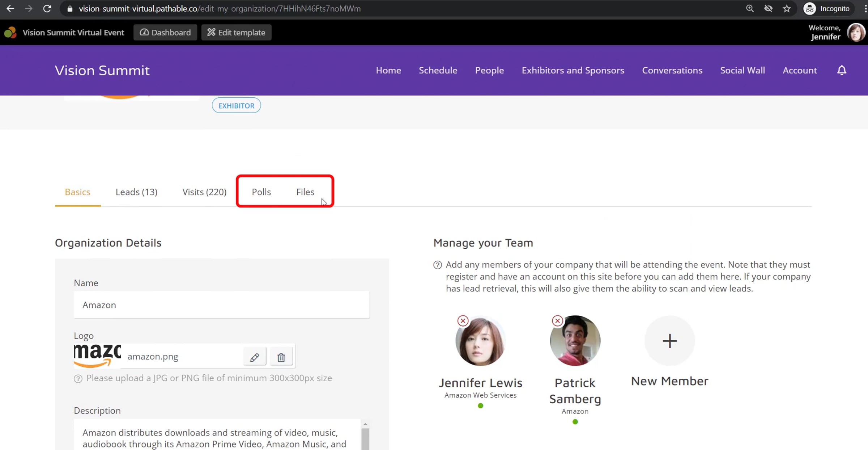Open the browser zoom magnifier icon

(750, 9)
